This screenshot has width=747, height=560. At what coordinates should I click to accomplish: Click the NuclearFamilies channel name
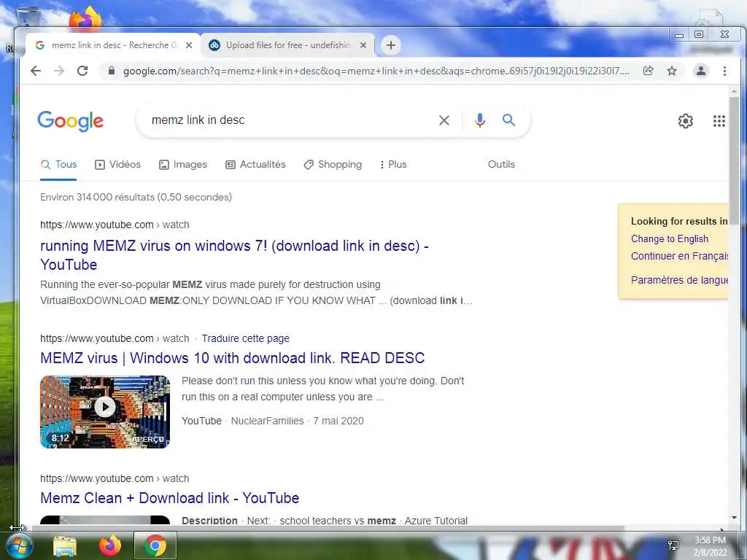coord(267,421)
